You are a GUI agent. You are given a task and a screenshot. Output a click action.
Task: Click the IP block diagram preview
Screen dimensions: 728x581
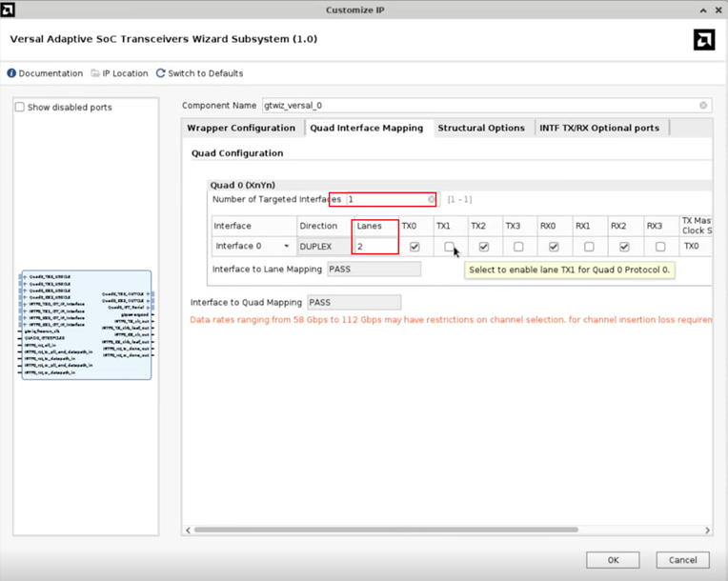(x=87, y=325)
